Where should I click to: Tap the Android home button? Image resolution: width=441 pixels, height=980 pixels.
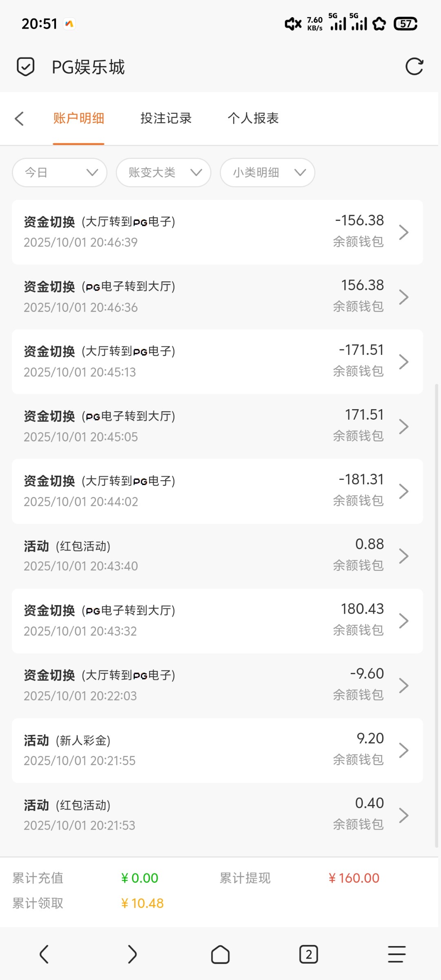tap(220, 955)
